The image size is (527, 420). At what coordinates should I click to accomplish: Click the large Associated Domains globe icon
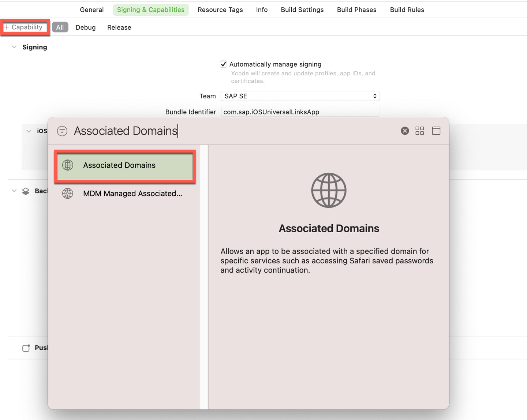pos(329,190)
